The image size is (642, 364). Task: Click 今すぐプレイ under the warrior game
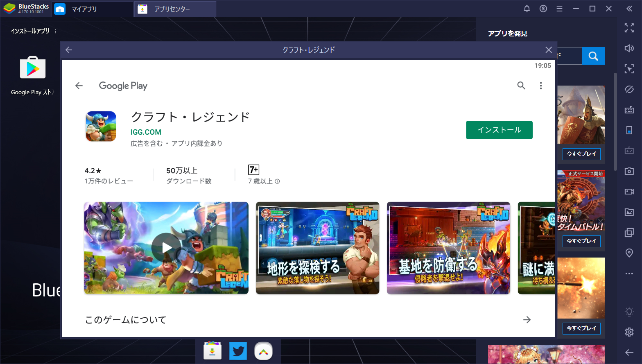(x=581, y=154)
